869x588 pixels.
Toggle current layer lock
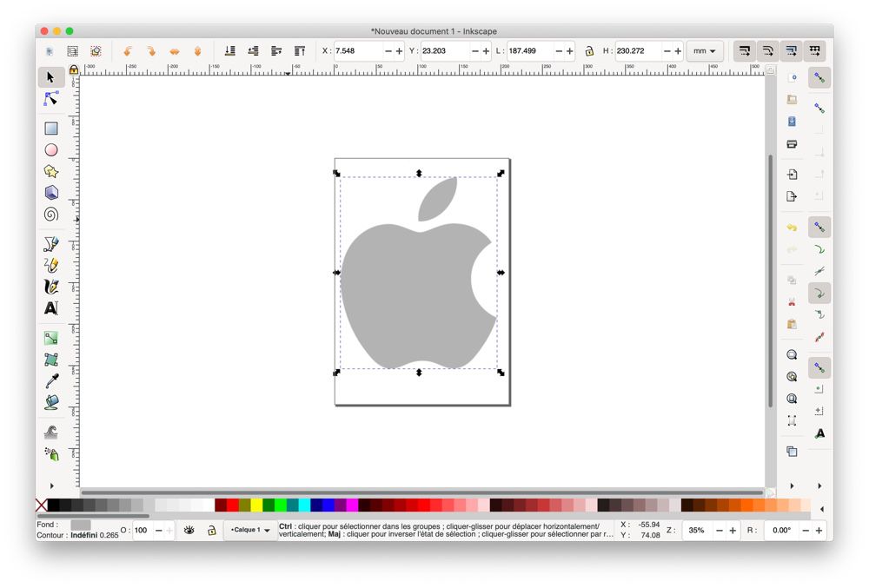tap(212, 531)
